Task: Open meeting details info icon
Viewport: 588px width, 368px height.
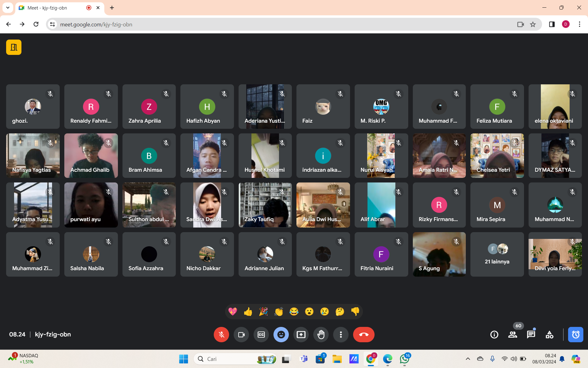Action: point(494,335)
